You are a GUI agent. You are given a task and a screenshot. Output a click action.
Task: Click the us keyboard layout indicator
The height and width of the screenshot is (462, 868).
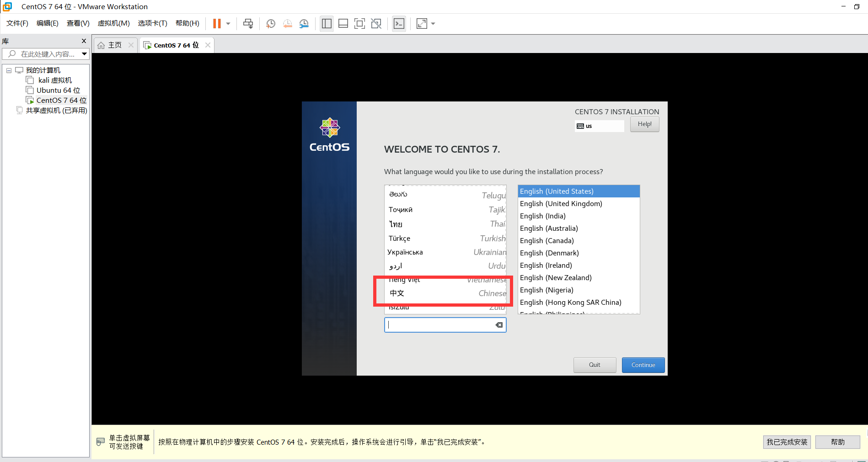click(x=599, y=126)
